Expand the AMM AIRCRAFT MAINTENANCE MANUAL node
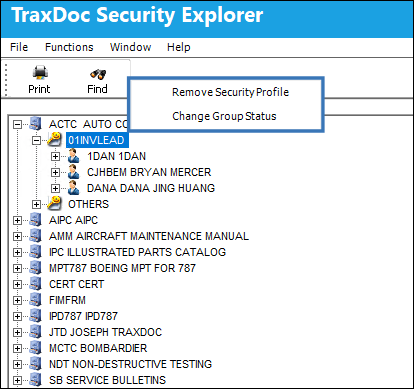Viewport: 414px width, 389px height. 17,236
